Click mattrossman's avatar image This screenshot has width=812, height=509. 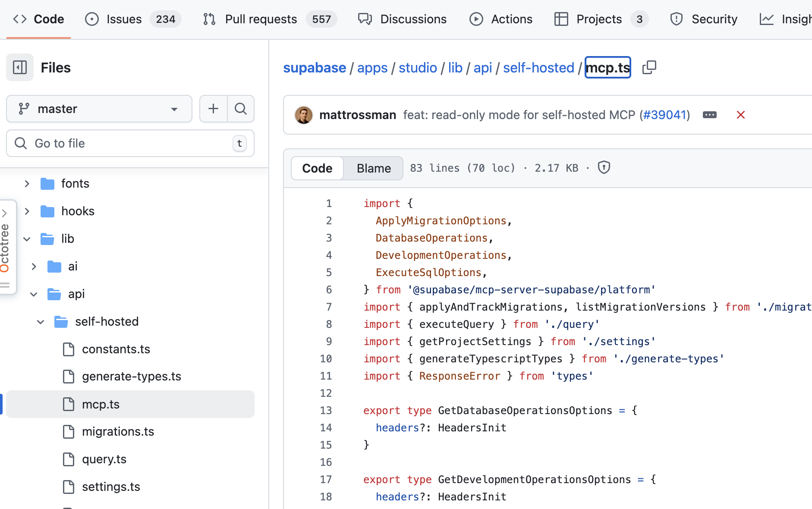point(304,115)
